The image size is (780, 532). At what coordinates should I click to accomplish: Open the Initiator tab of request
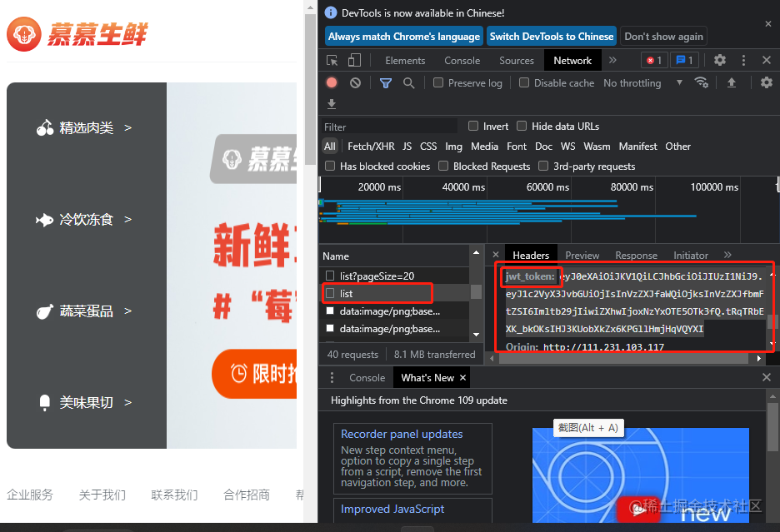point(691,255)
